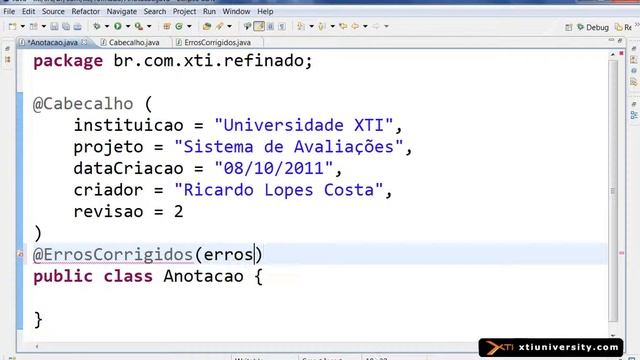
Task: Click the "Ricardo Lopes Costa" string value
Action: coord(279,190)
